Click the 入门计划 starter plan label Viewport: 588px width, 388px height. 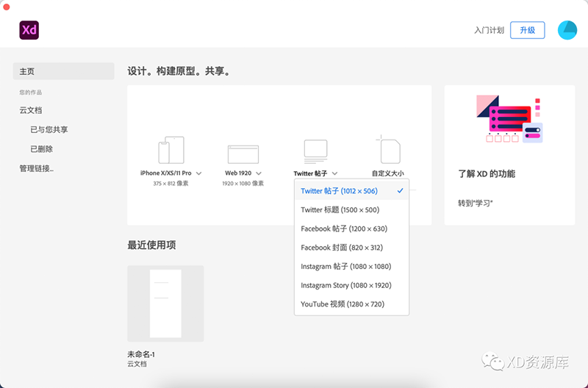coord(489,30)
